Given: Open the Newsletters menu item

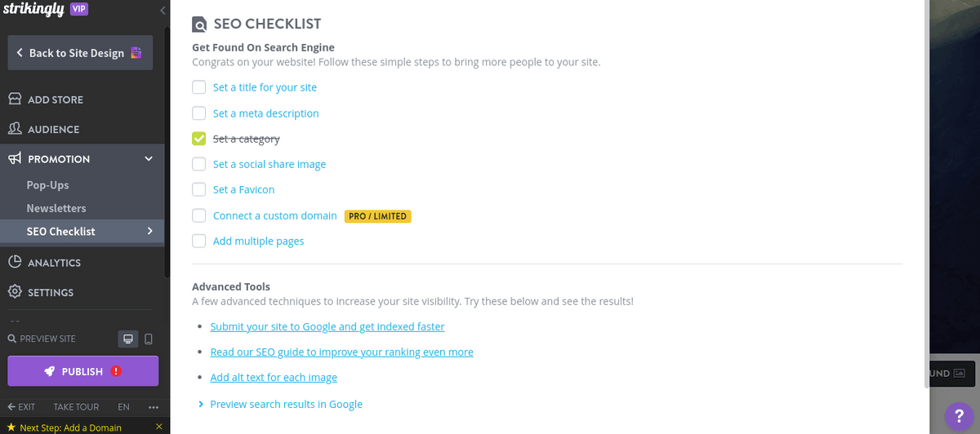Looking at the screenshot, I should (56, 208).
